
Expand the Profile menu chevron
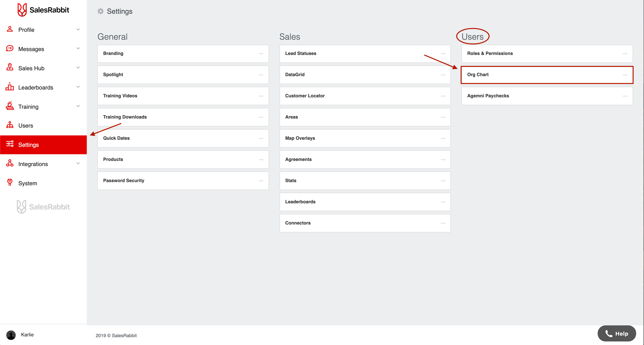78,29
